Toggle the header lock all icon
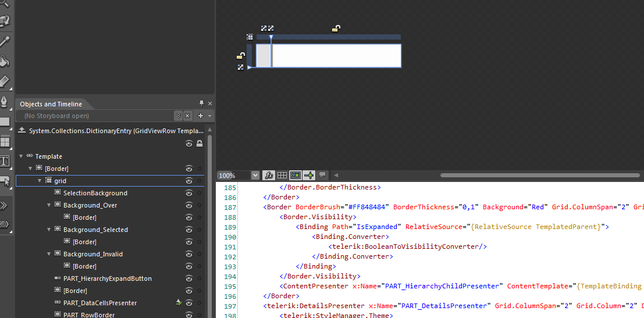The image size is (644, 318). (x=200, y=144)
